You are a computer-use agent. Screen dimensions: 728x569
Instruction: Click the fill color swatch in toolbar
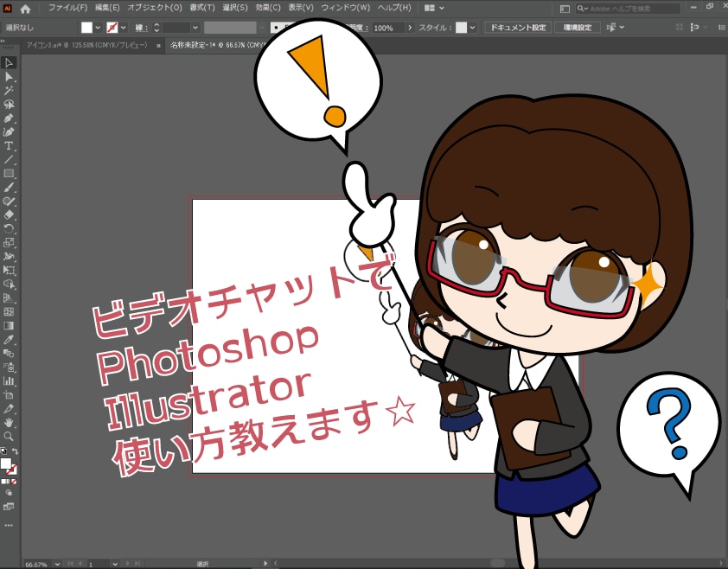coord(5,464)
